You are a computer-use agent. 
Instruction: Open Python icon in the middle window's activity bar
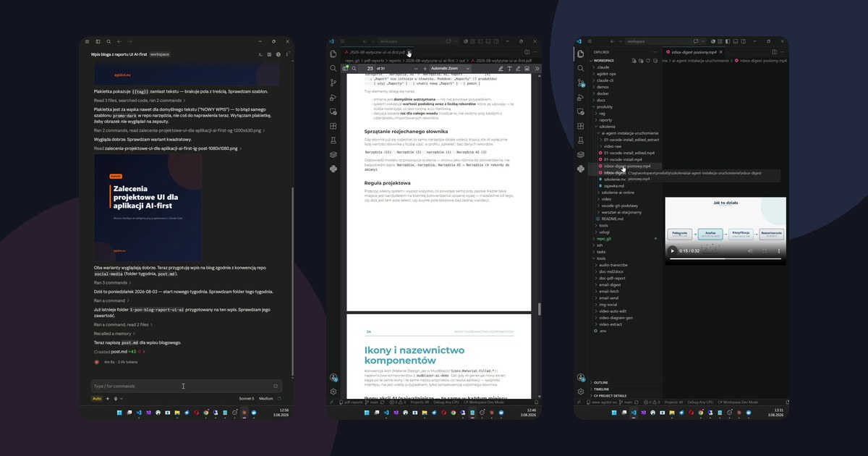333,169
